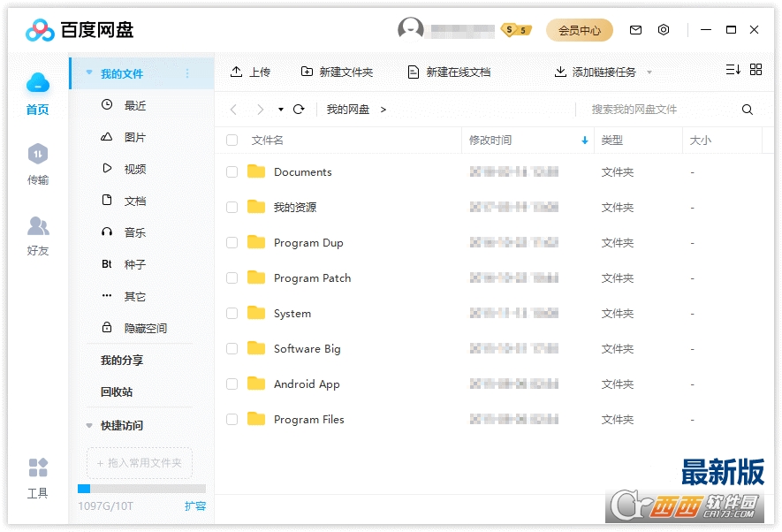This screenshot has width=782, height=532.
Task: Click the 会员中心 membership button
Action: tap(580, 29)
